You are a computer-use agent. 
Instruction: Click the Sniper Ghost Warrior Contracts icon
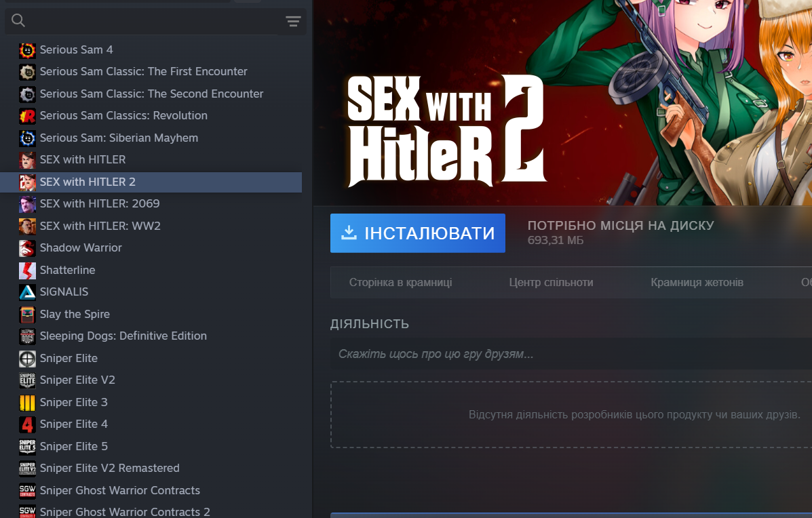27,490
